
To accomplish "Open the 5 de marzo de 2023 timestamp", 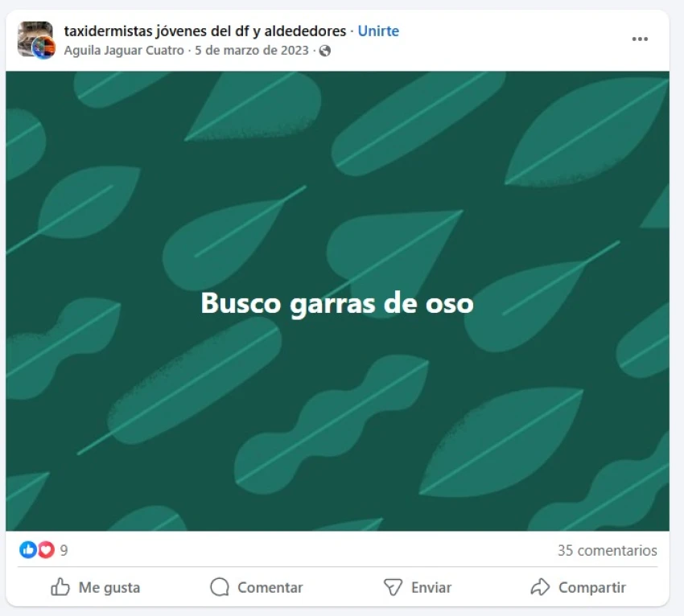I will point(252,51).
